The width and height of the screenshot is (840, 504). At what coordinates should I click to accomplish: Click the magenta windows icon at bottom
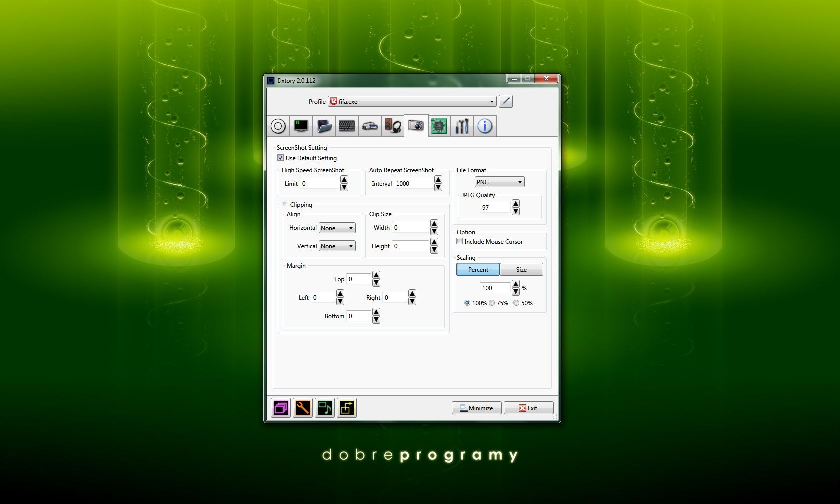coord(281,408)
